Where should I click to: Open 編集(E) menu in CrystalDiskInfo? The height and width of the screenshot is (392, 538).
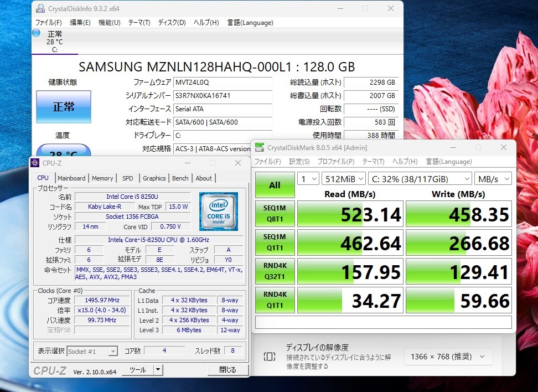(x=80, y=23)
